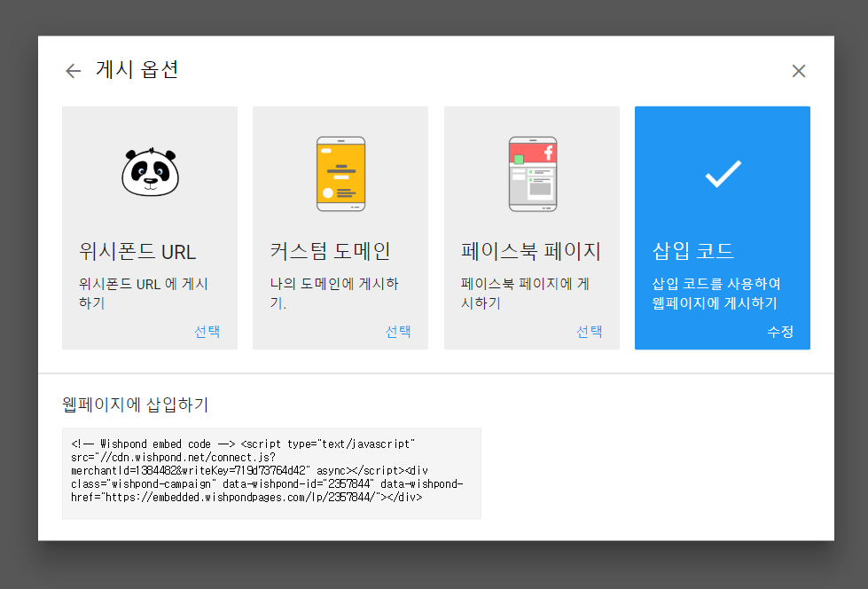868x589 pixels.
Task: Click description 위시폰드 URL 에 게시하기
Action: [144, 293]
